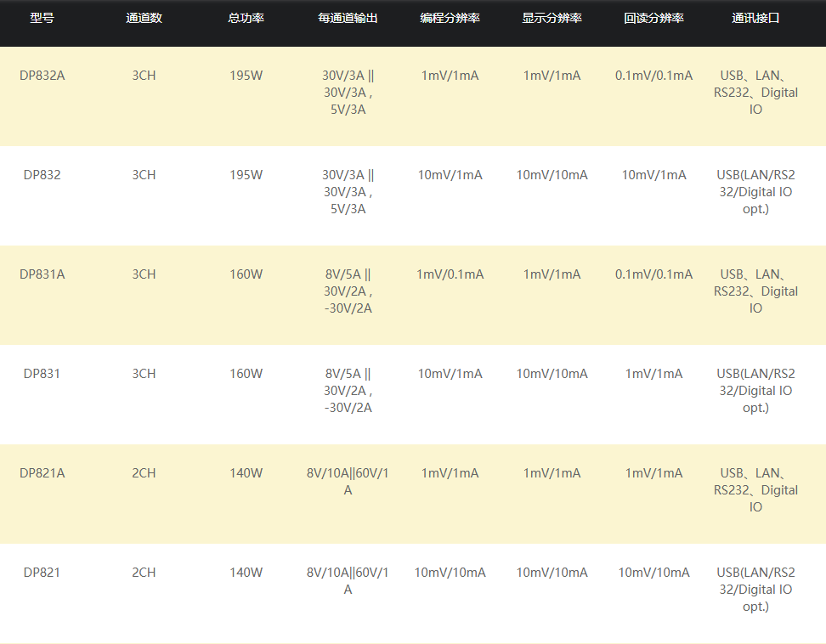Click the DP821 model name

(42, 573)
